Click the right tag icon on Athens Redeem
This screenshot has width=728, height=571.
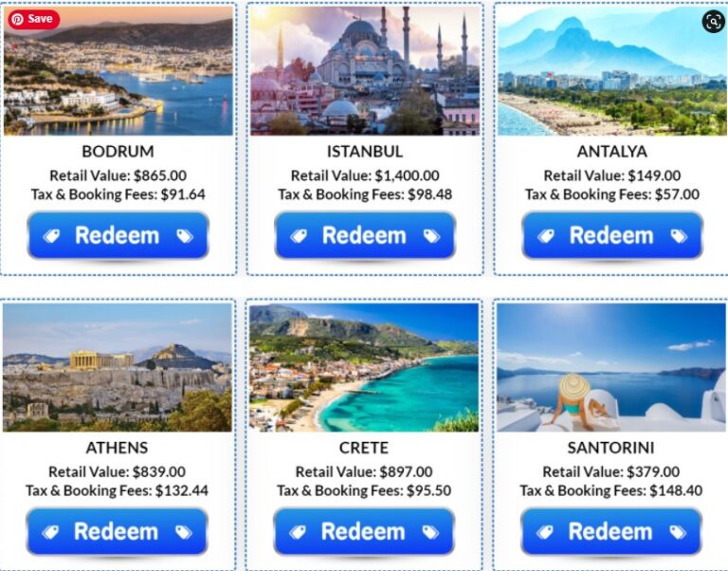tap(183, 532)
